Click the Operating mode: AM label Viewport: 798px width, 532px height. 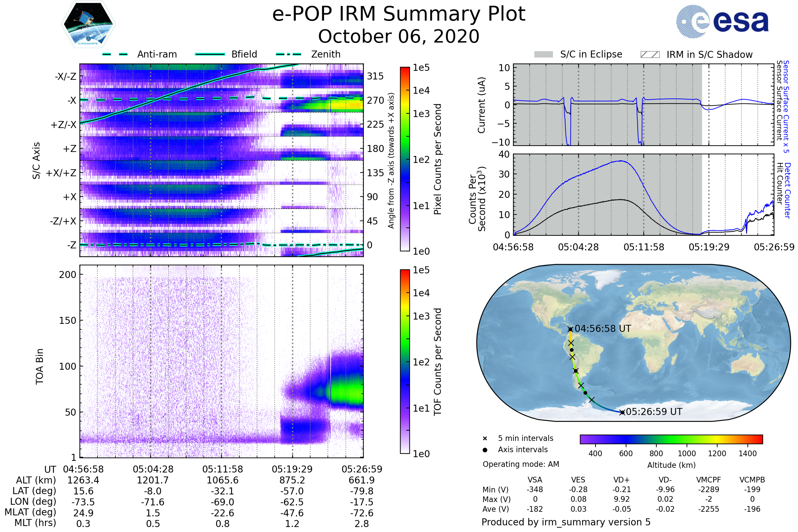(x=521, y=464)
